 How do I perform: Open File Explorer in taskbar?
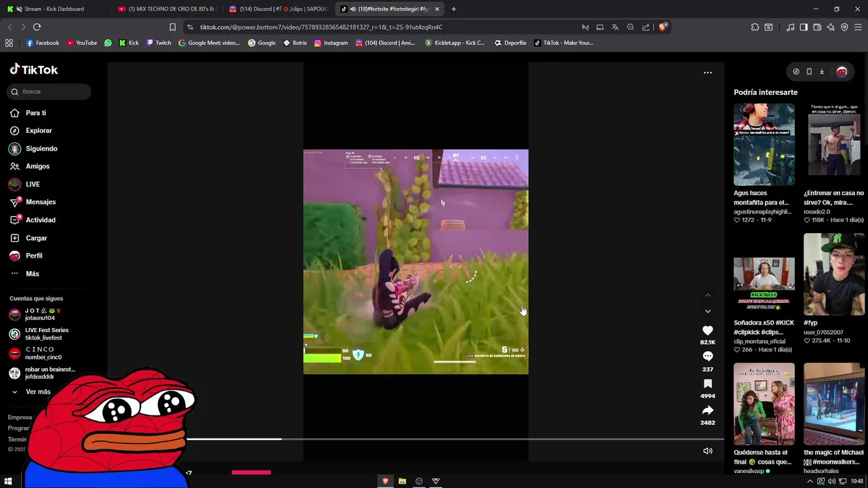click(402, 481)
